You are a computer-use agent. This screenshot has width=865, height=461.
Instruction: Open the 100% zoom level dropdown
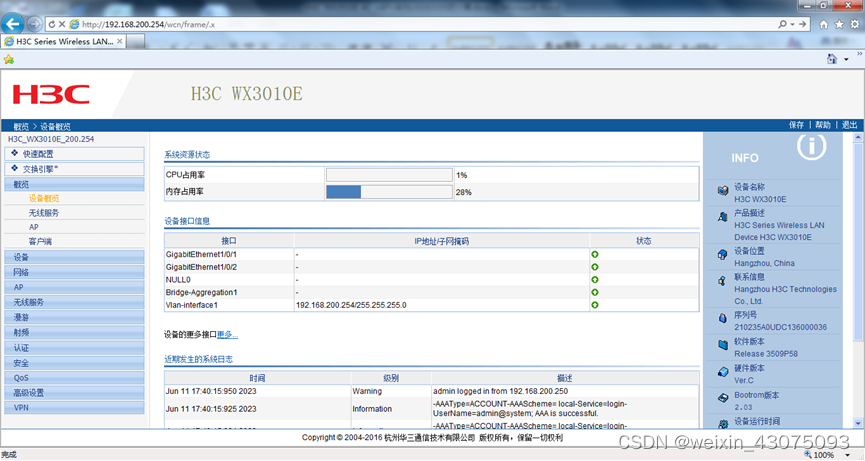(x=848, y=455)
